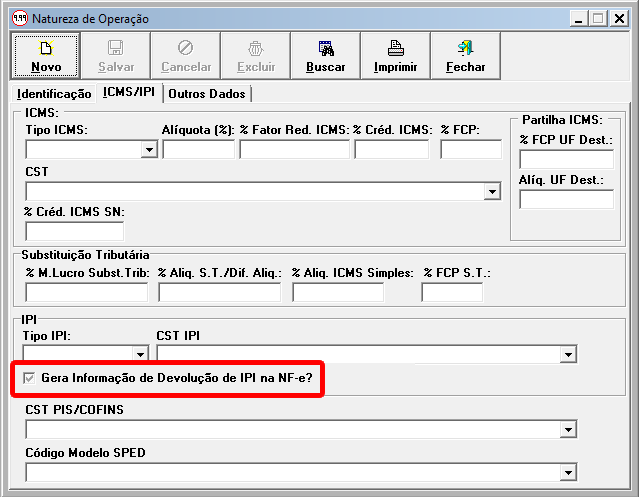This screenshot has width=639, height=497.
Task: Click the Novo toolbar icon
Action: pos(46,48)
